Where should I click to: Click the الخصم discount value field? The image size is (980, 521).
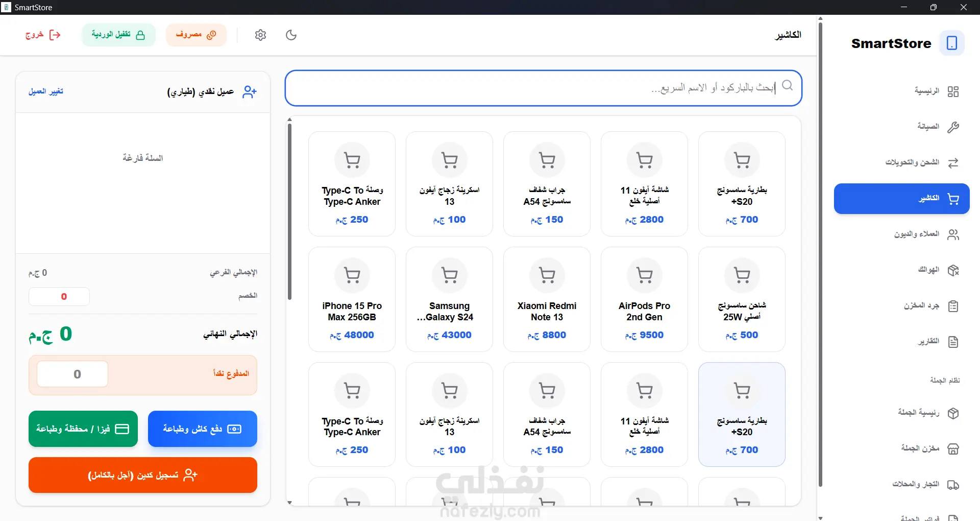[59, 296]
